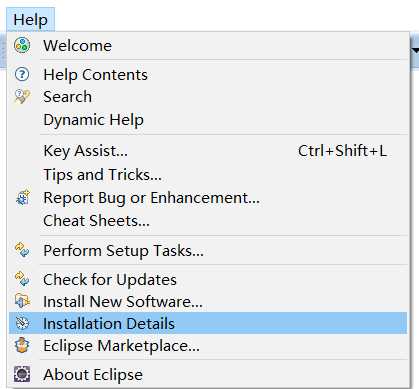
Task: Close the Help menu via its title
Action: (30, 20)
